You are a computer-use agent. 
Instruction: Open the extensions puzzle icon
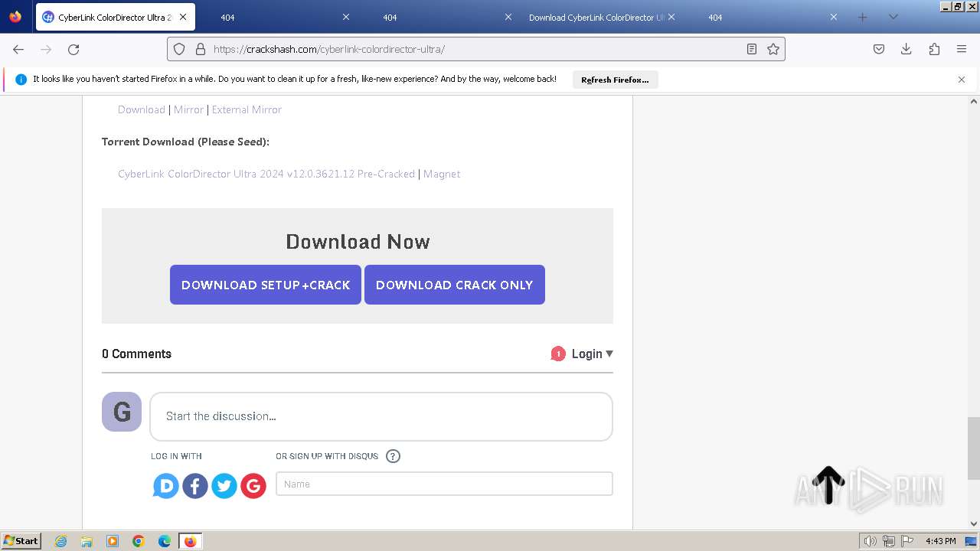tap(934, 49)
